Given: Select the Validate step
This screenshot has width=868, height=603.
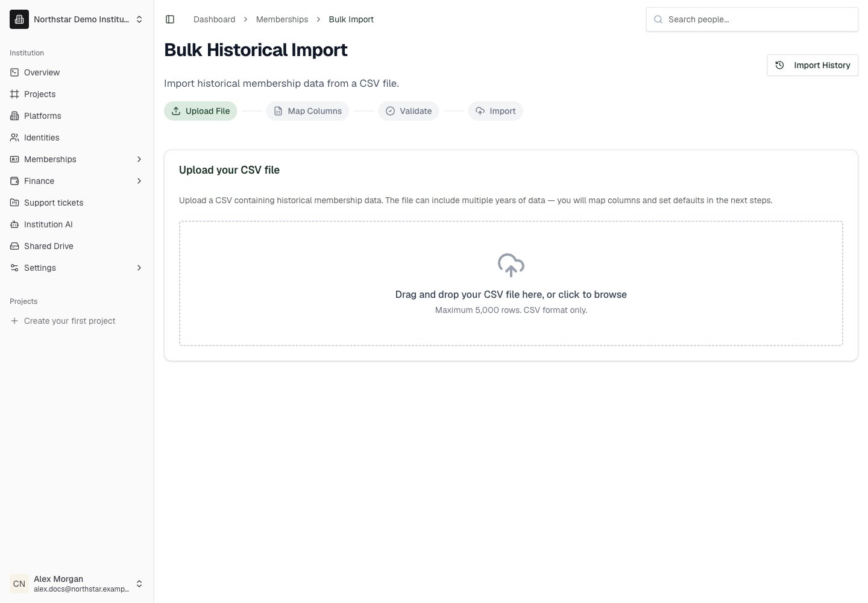Looking at the screenshot, I should click(409, 111).
